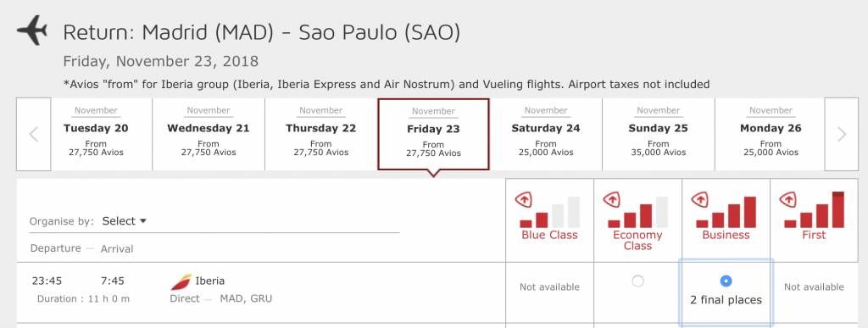Image resolution: width=868 pixels, height=328 pixels.
Task: Choose the Wednesday 21 date tab
Action: pyautogui.click(x=209, y=135)
